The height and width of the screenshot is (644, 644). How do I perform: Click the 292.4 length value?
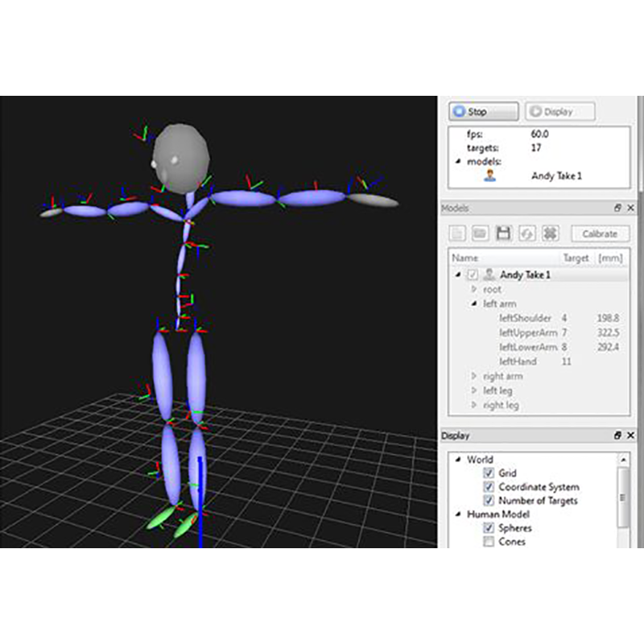(x=608, y=347)
